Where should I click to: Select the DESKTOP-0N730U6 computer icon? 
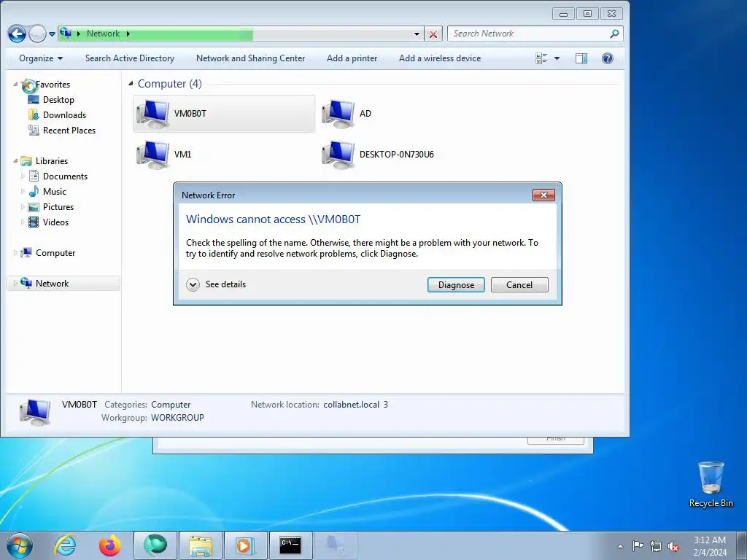[338, 155]
